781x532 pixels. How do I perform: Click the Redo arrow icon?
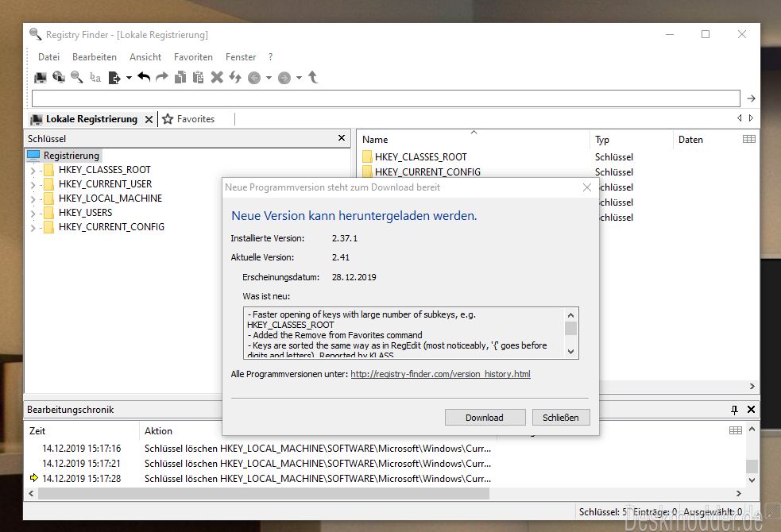[162, 77]
